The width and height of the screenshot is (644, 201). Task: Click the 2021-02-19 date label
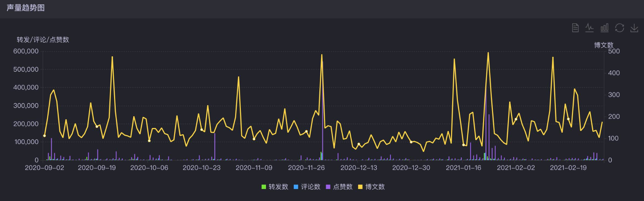(568, 168)
